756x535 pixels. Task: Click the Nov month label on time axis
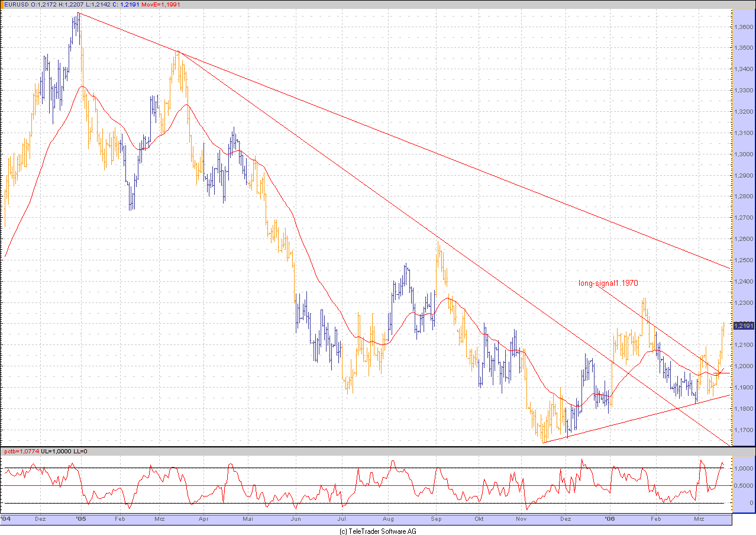tap(522, 519)
